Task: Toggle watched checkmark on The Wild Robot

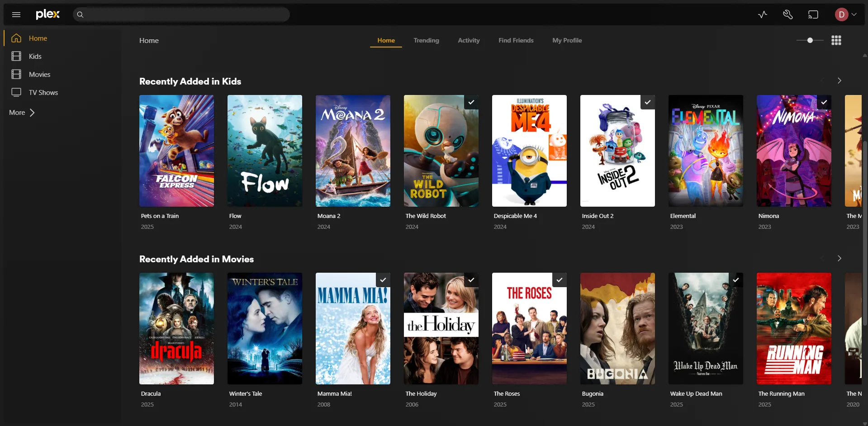Action: [471, 102]
